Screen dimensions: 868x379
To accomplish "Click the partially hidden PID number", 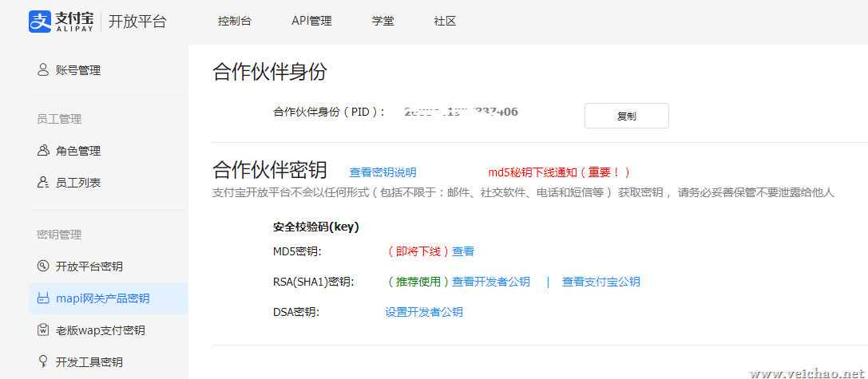I will pyautogui.click(x=461, y=112).
